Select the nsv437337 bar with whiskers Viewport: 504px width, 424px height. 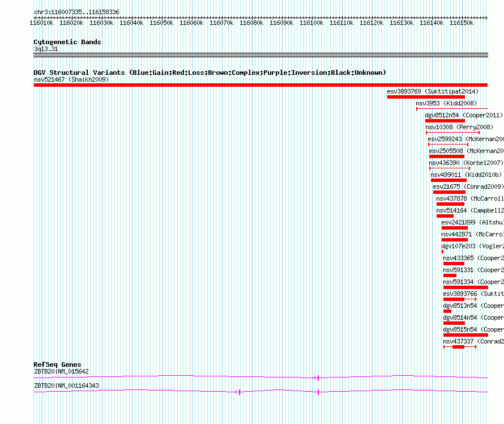[460, 347]
